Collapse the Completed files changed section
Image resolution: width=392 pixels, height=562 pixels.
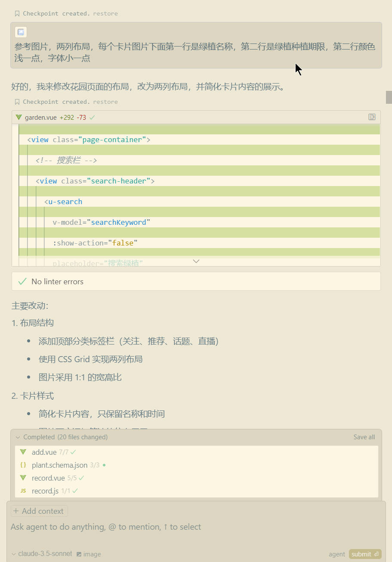(x=18, y=437)
